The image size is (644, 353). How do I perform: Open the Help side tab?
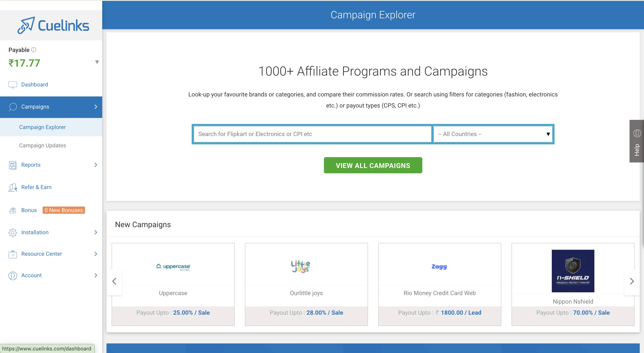click(637, 141)
